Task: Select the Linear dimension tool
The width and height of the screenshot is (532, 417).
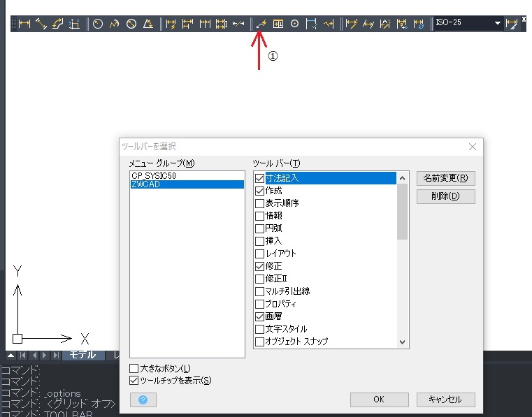Action: coord(24,24)
